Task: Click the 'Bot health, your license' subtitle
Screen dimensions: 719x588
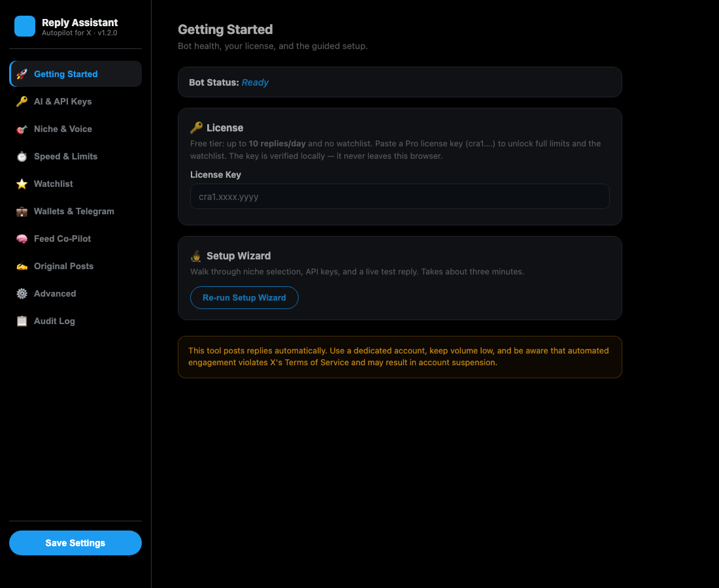Action: coord(273,46)
